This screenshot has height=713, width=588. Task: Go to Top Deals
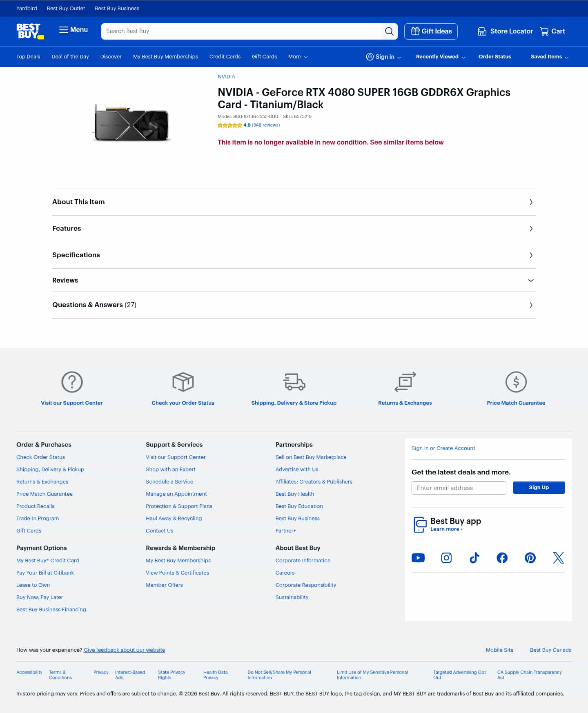pyautogui.click(x=28, y=57)
